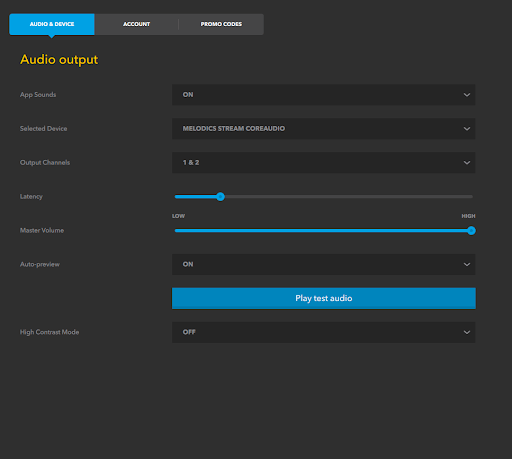This screenshot has height=459, width=512.
Task: Click the Output Channels chevron arrow
Action: click(467, 163)
